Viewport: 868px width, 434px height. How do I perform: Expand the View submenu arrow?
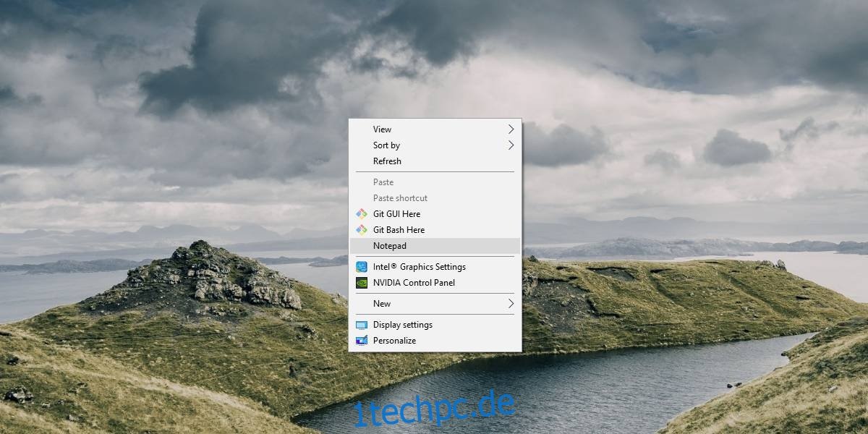[x=511, y=129]
